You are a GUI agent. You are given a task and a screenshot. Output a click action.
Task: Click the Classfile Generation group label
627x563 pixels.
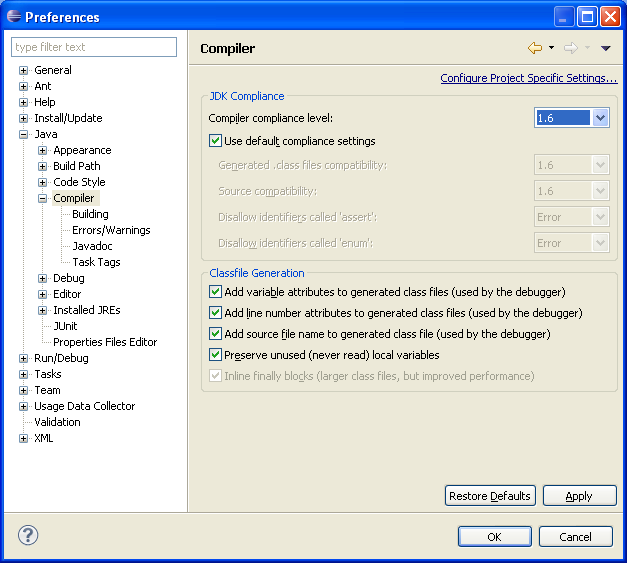tap(257, 273)
